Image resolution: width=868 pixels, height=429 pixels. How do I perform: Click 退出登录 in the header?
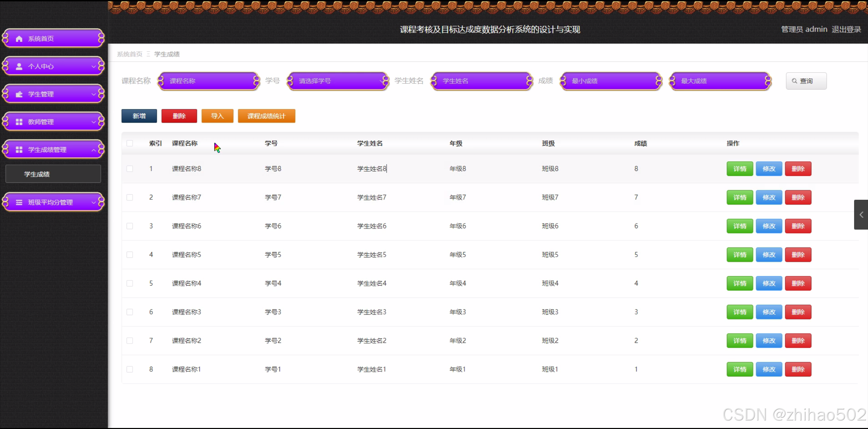(x=846, y=30)
